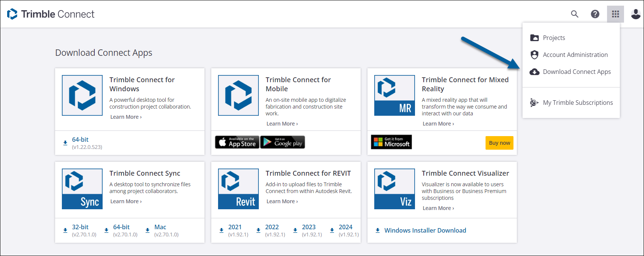Click the Visualizer Viz app icon
Viewport: 644px width, 256px height.
pos(395,189)
